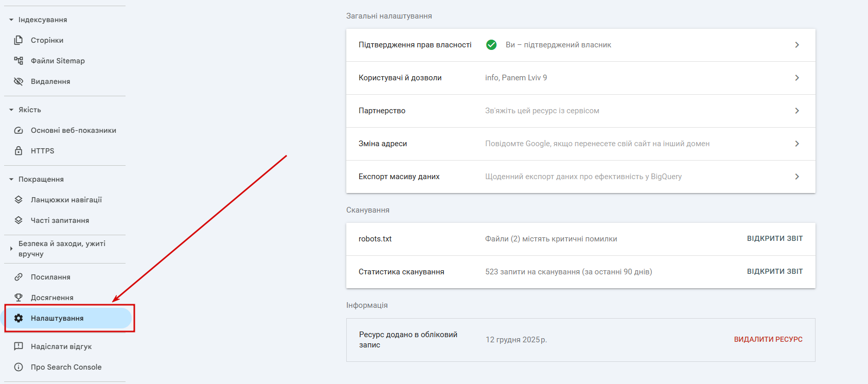Click the Про Search Console info icon

pos(19,367)
